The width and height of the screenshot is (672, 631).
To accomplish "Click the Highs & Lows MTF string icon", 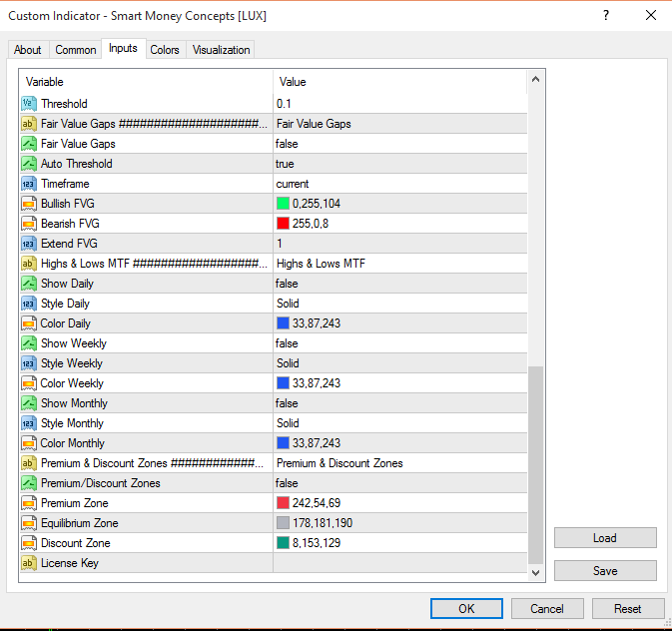I will pyautogui.click(x=29, y=264).
